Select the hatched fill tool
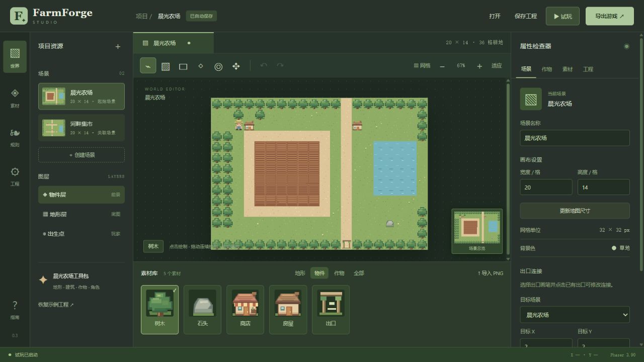Image resolution: width=644 pixels, height=362 pixels. coord(166,66)
